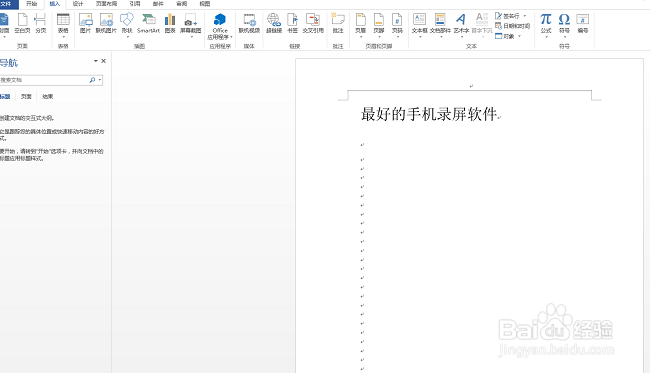Screen dimensions: 650x373
Task: Open navigation pane options arrow
Action: (x=96, y=61)
